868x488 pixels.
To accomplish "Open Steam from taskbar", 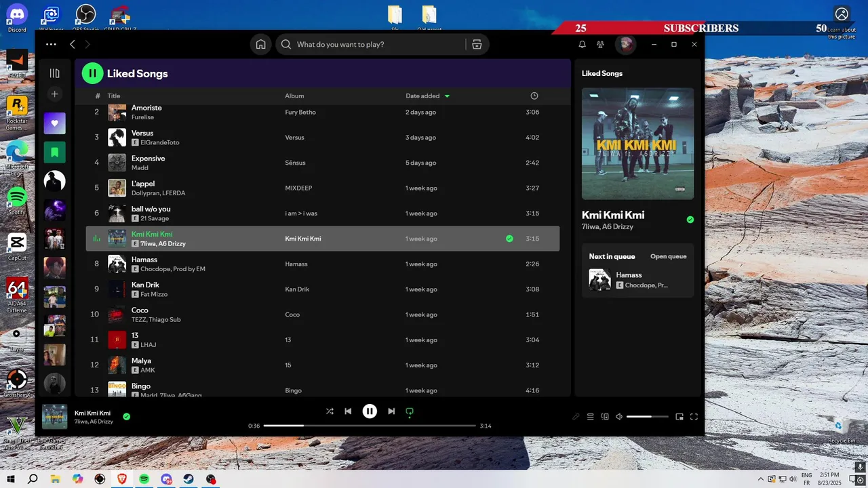I will (x=189, y=479).
